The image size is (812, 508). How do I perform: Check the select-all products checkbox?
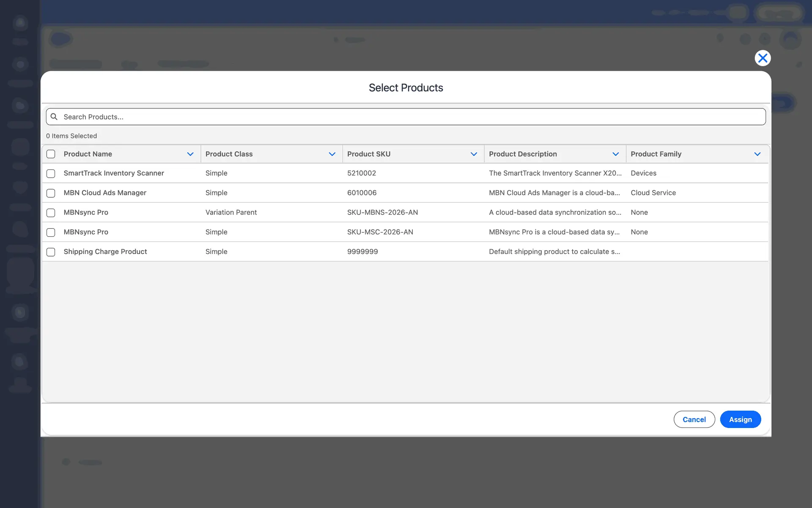pos(51,154)
